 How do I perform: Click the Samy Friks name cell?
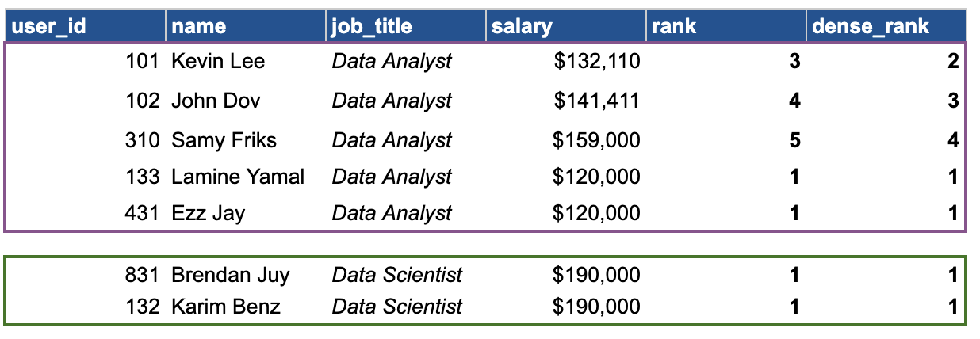(x=246, y=140)
